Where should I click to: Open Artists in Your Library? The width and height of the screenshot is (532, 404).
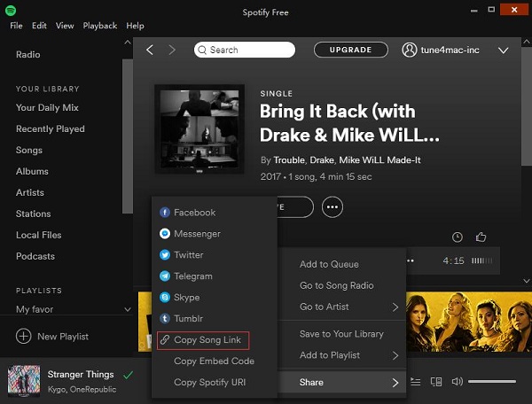tap(30, 192)
